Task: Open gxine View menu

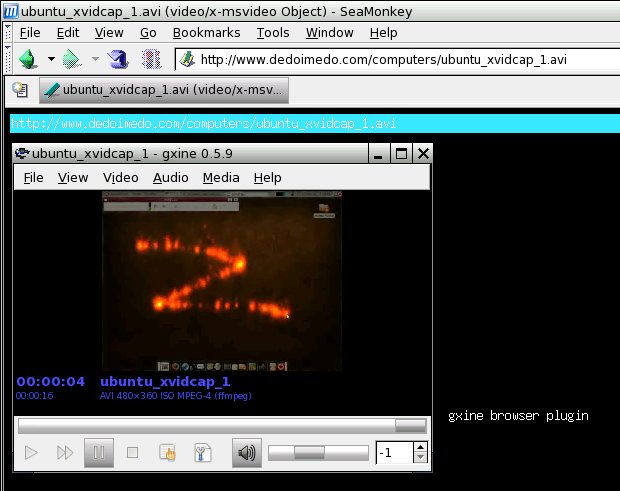Action: [x=73, y=178]
